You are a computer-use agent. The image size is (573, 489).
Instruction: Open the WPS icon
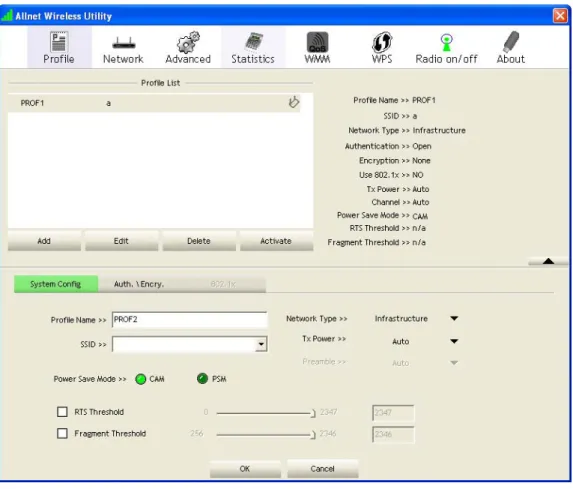tap(382, 42)
